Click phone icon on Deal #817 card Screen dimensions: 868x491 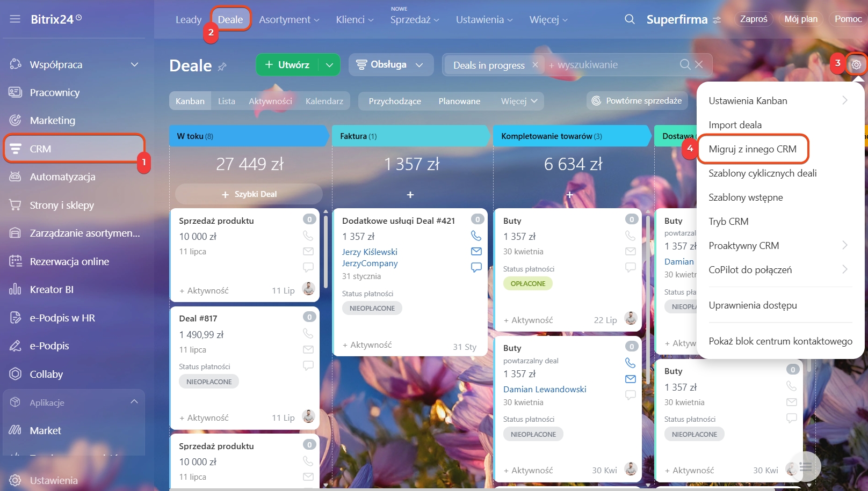308,334
